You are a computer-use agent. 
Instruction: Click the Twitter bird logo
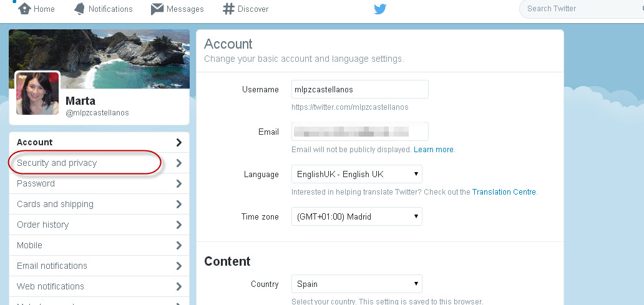tap(380, 9)
